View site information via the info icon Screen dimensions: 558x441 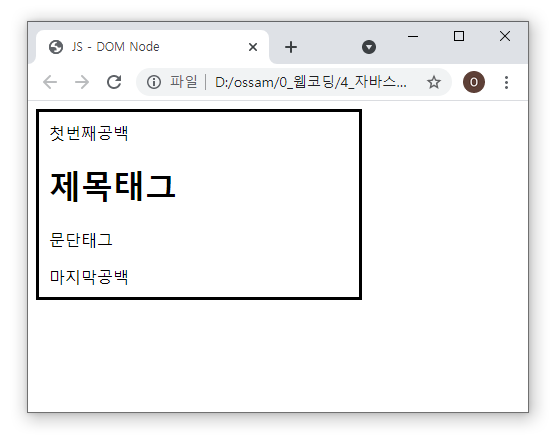pos(154,82)
